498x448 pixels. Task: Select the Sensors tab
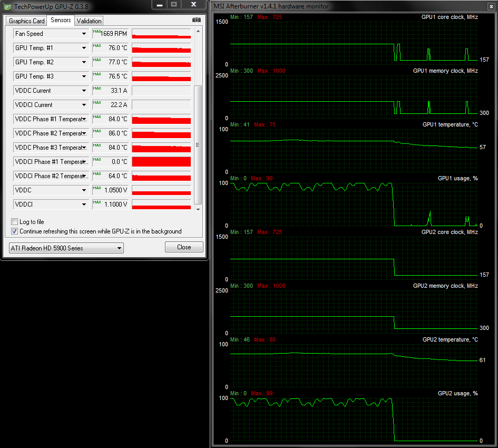pos(61,20)
